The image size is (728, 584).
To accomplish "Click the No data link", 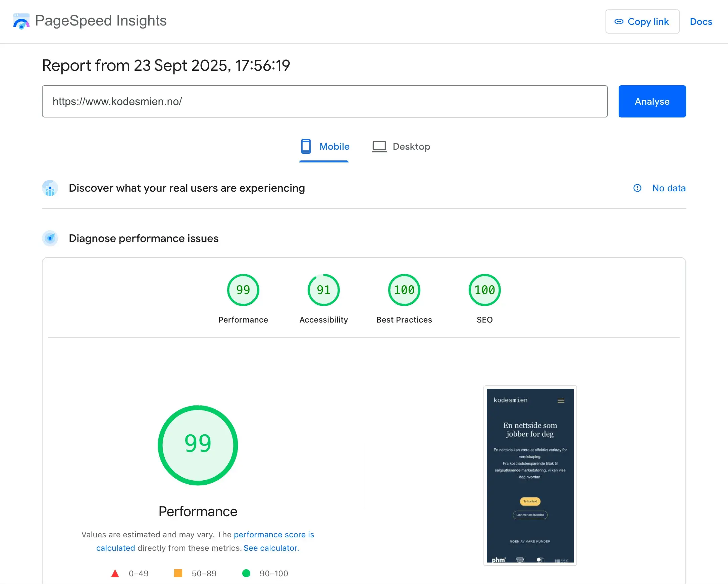I will coord(669,188).
